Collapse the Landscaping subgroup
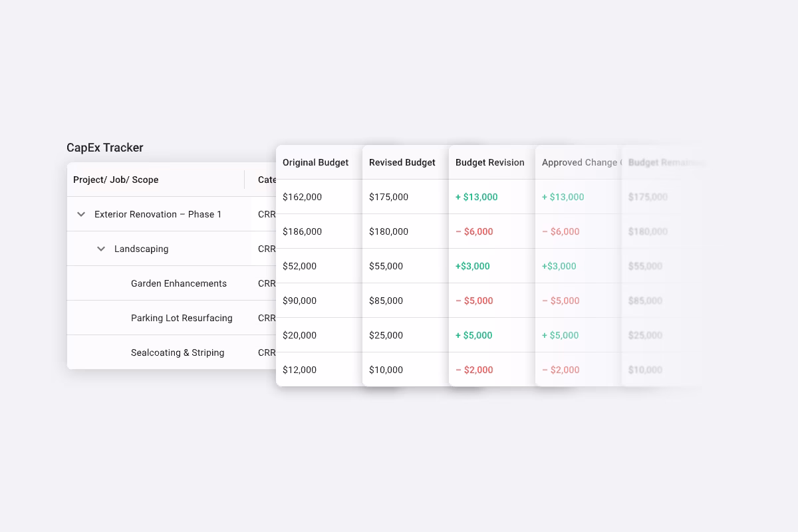The image size is (798, 532). 100,249
